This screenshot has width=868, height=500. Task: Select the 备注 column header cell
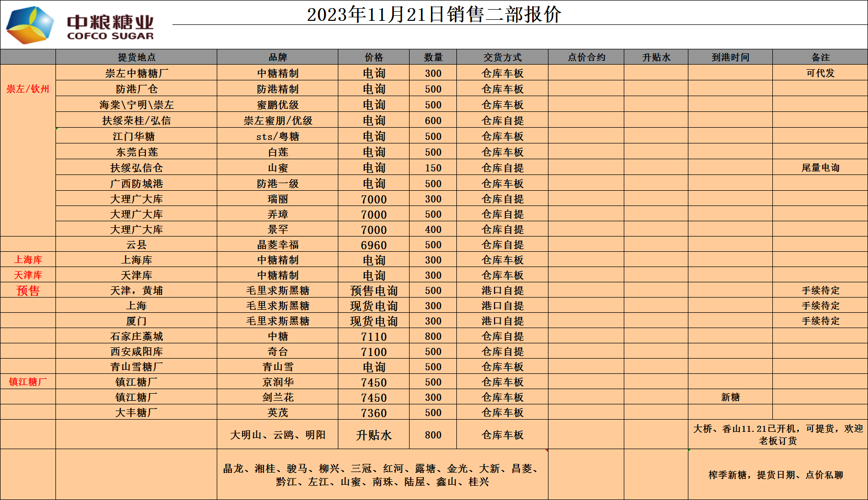pos(820,57)
